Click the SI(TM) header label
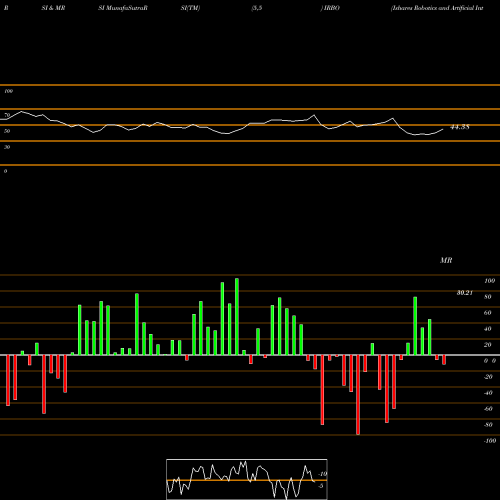This screenshot has width=500, height=500. tap(190, 8)
